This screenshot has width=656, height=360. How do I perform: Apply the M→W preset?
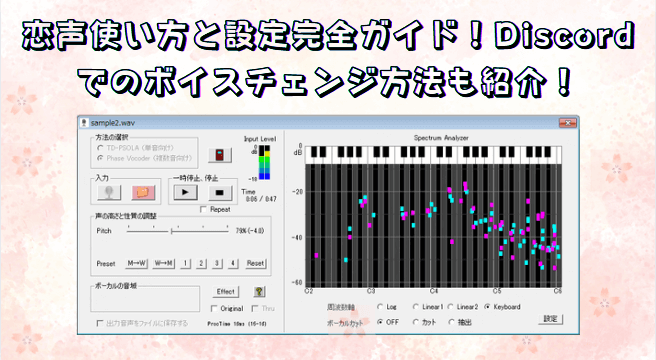coord(137,263)
